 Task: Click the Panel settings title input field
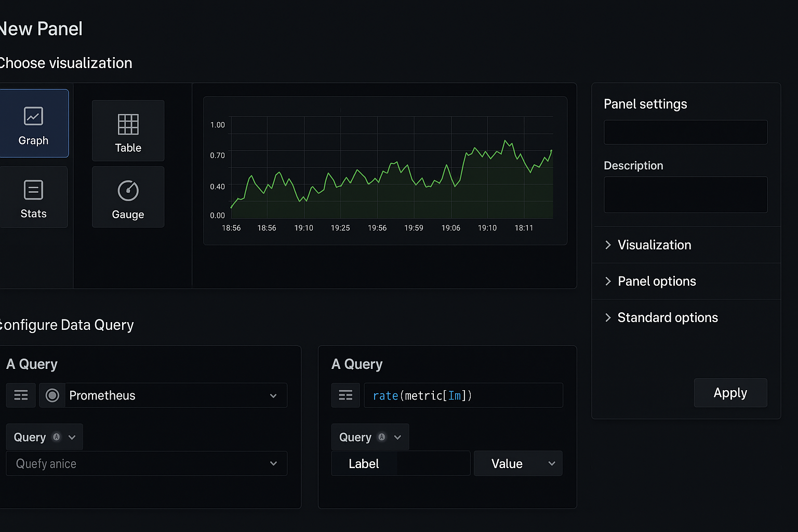[685, 132]
